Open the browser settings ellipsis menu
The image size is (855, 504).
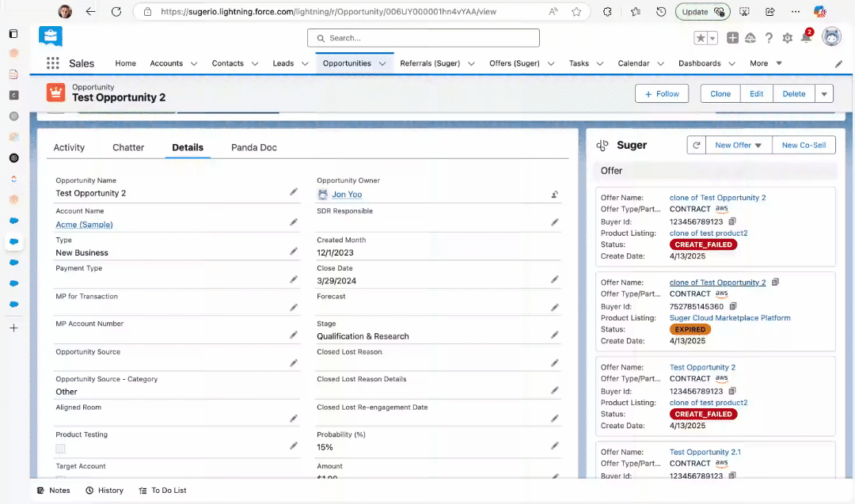796,11
